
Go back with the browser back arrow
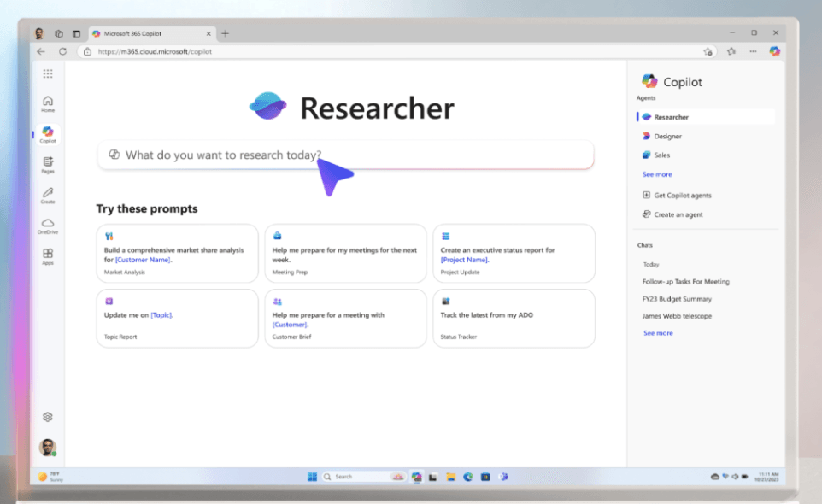click(41, 51)
